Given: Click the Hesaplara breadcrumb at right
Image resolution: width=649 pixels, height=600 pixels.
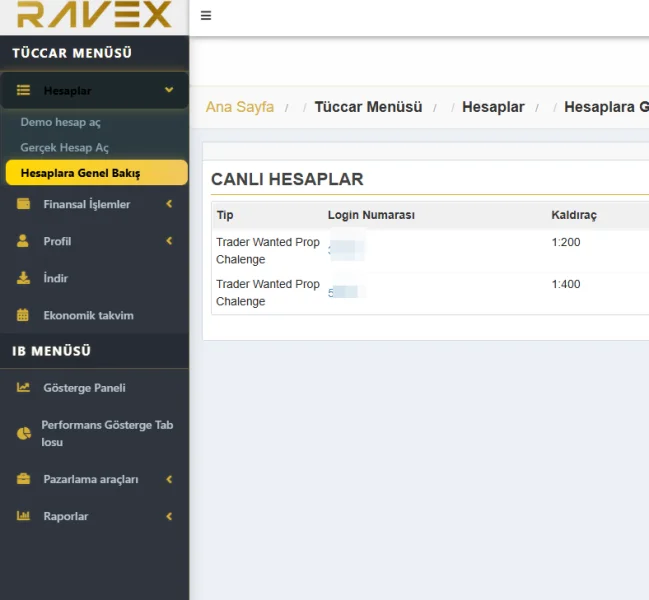Looking at the screenshot, I should tap(606, 107).
